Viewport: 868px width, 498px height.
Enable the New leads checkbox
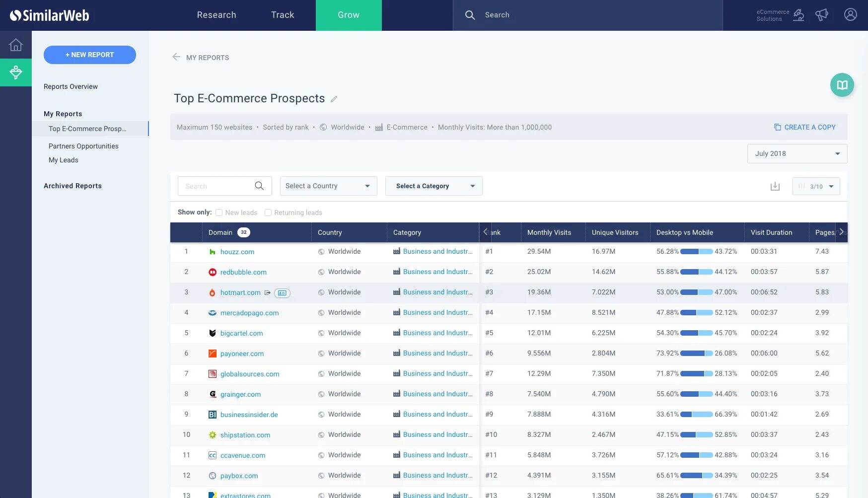click(x=219, y=213)
